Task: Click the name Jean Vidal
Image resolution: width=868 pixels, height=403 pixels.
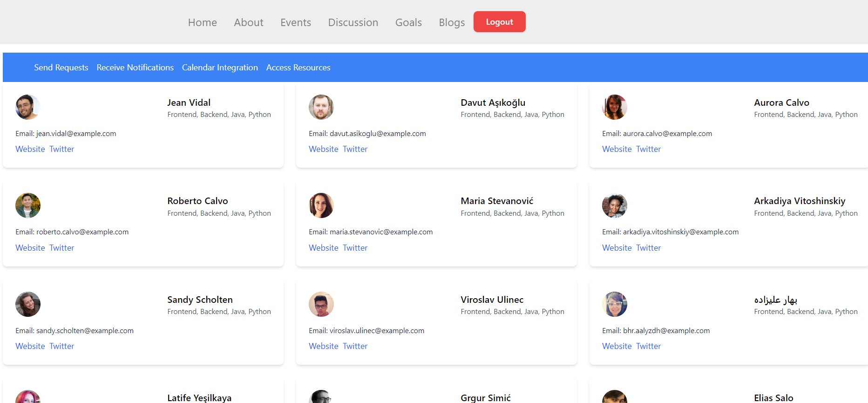Action: [x=189, y=102]
